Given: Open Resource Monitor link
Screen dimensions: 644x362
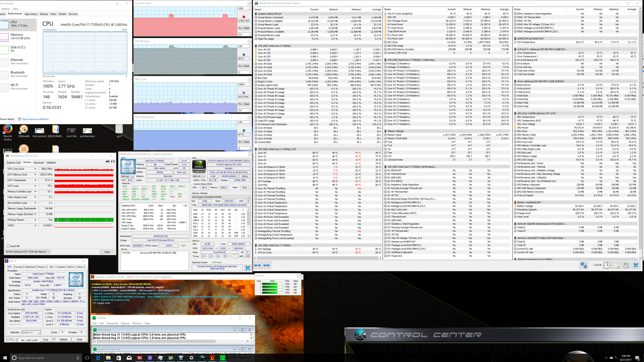Looking at the screenshot, I should 35,119.
